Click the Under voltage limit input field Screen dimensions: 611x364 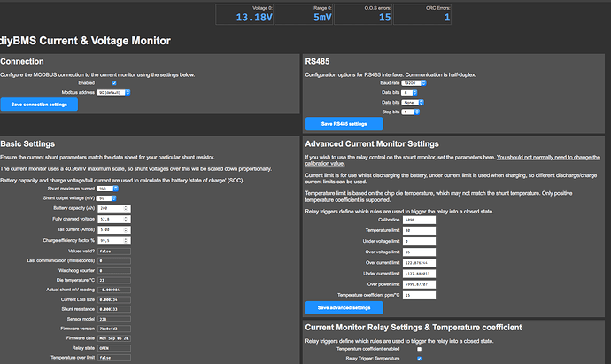(x=419, y=241)
